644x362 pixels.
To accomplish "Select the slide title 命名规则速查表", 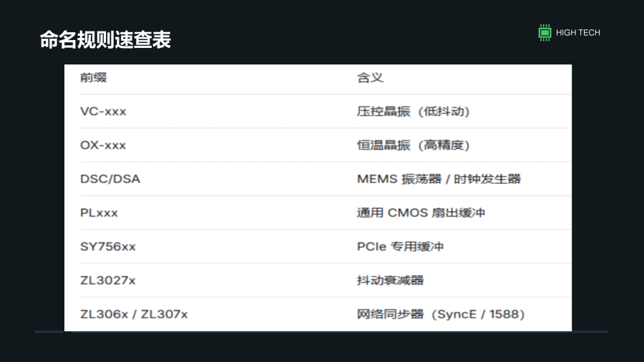I will [x=105, y=40].
